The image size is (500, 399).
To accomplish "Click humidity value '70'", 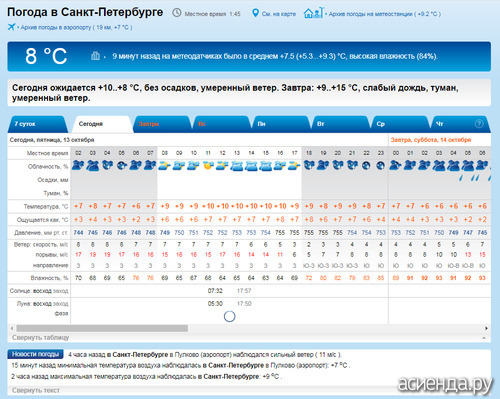I will click(78, 278).
